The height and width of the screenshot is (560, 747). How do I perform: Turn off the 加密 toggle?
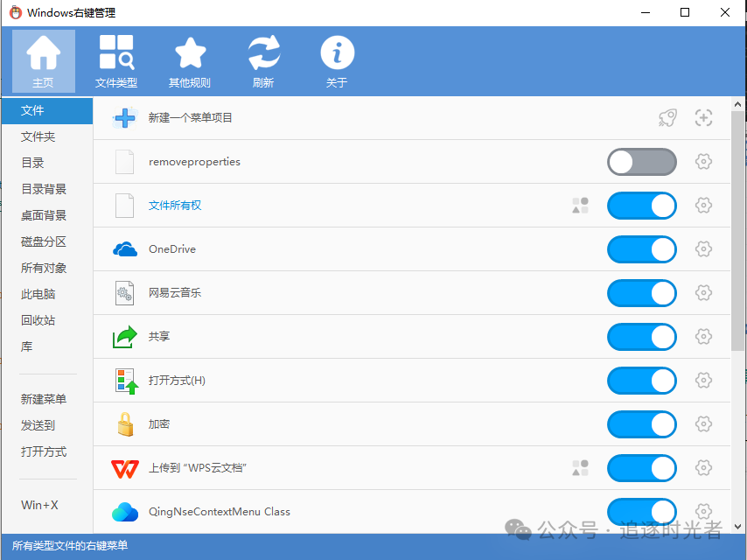[642, 424]
